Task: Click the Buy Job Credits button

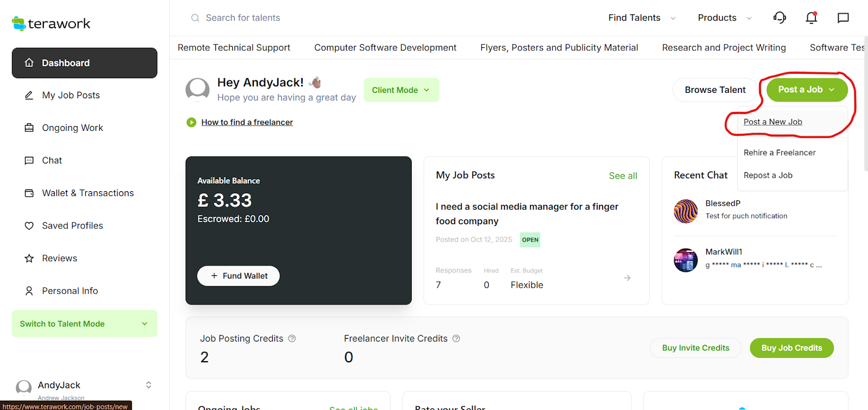Action: pyautogui.click(x=792, y=348)
